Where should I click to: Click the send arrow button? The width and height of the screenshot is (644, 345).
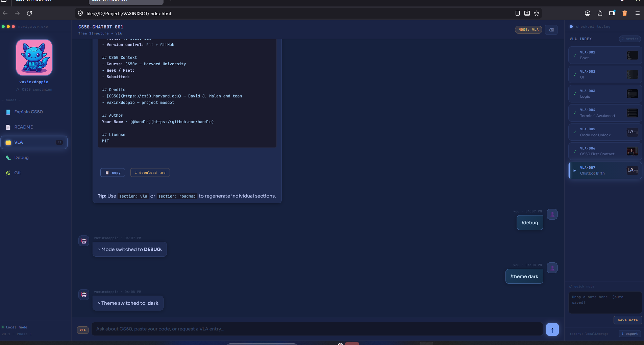click(552, 329)
